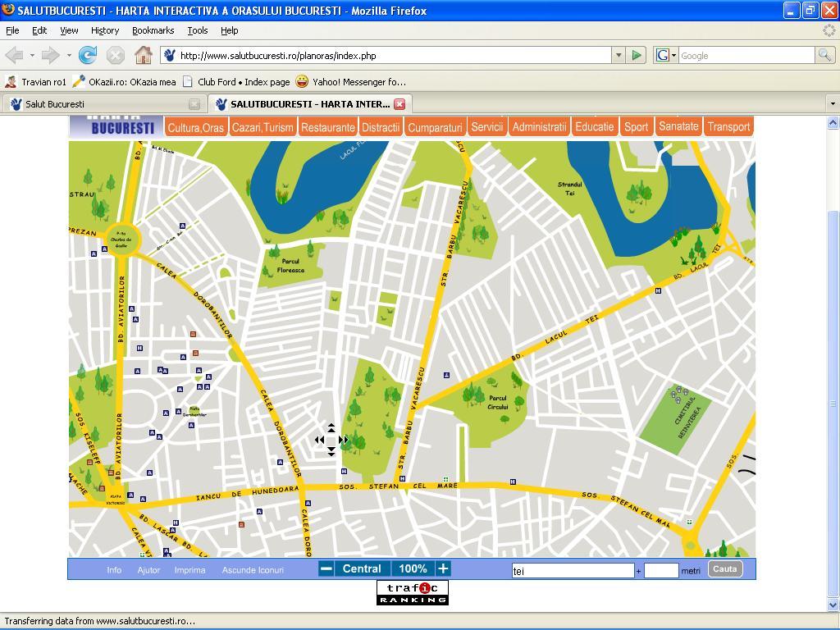Open the Travian ro1 bookmark
The image size is (840, 630).
[36, 82]
